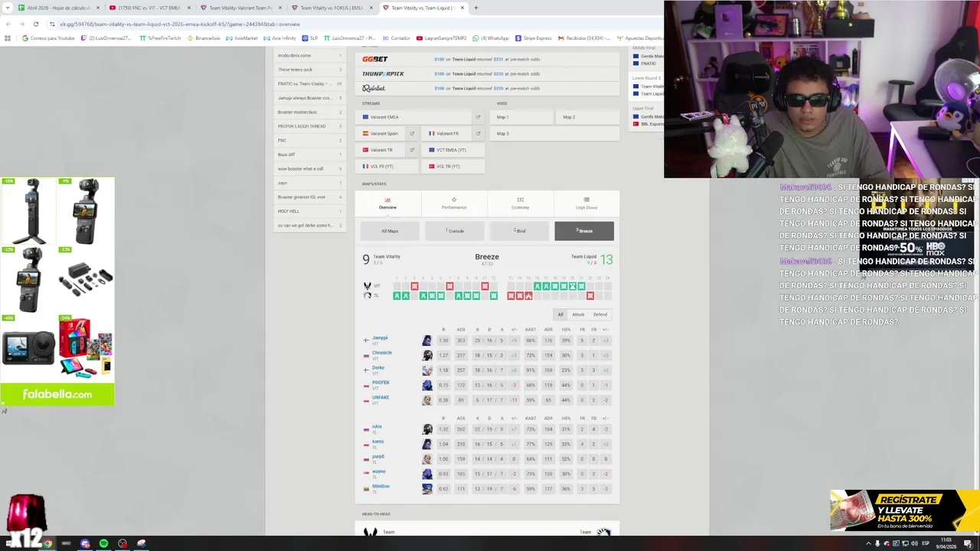This screenshot has width=980, height=551.
Task: Open the Valorant TR stream popout icon
Action: 411,150
